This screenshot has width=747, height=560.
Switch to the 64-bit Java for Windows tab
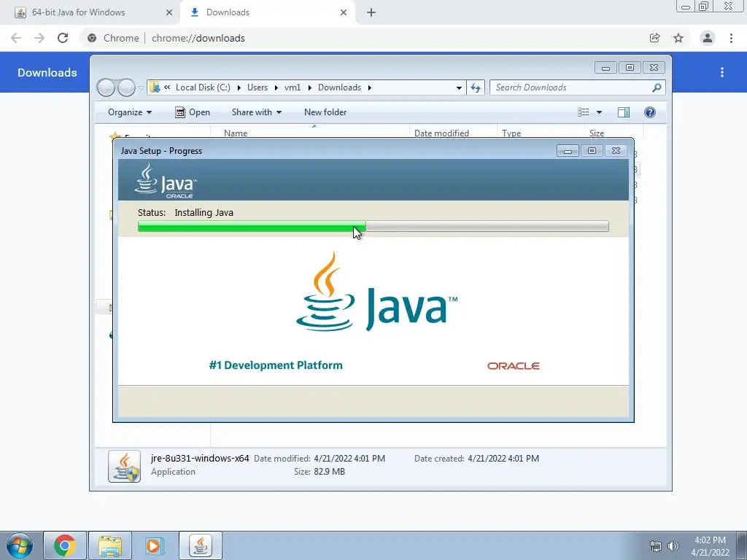tap(89, 12)
